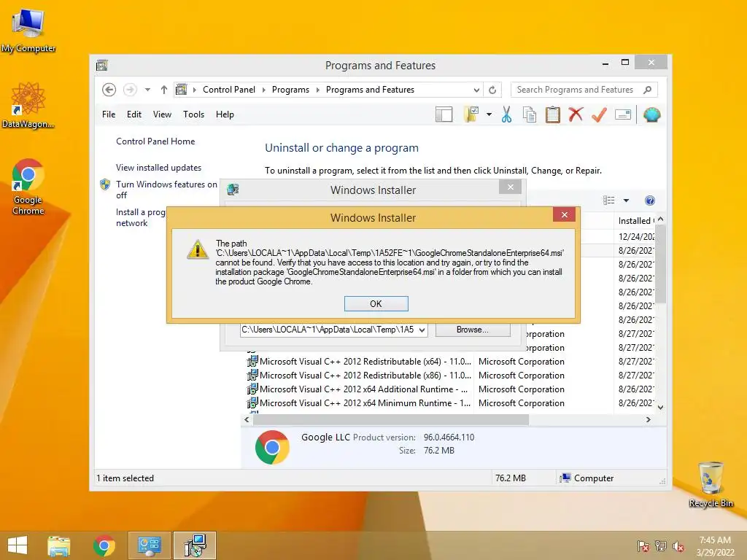
Task: Toggle the preview pane layout icon
Action: [444, 114]
